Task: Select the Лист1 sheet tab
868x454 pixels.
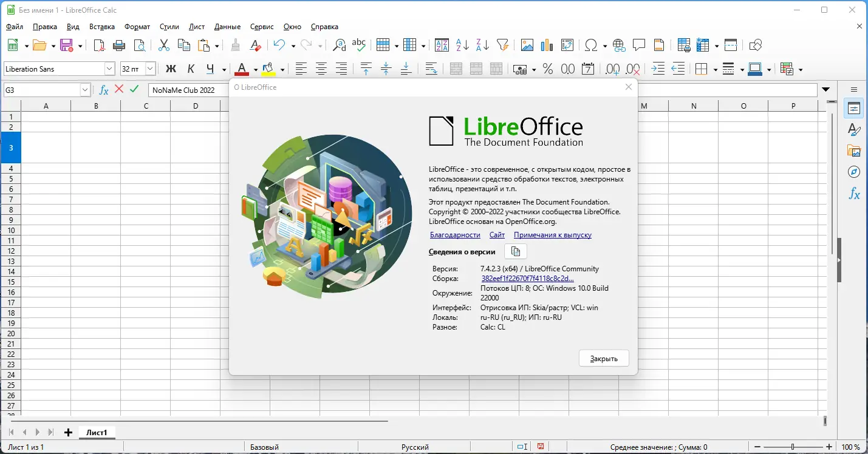Action: pos(97,432)
